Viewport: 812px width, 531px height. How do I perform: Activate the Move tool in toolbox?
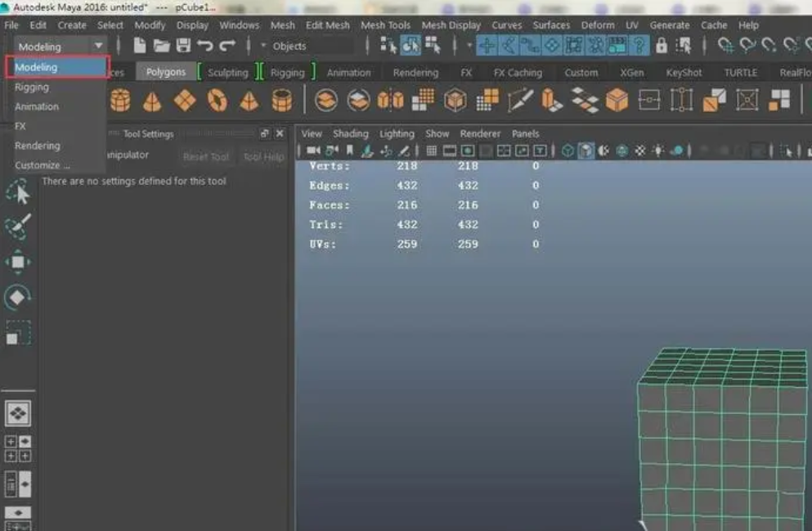(x=18, y=262)
